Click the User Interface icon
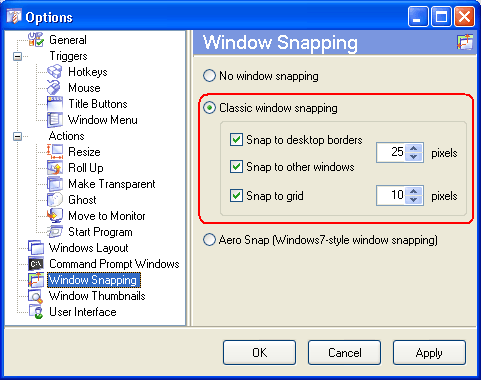Image resolution: width=481 pixels, height=380 pixels. (x=36, y=312)
